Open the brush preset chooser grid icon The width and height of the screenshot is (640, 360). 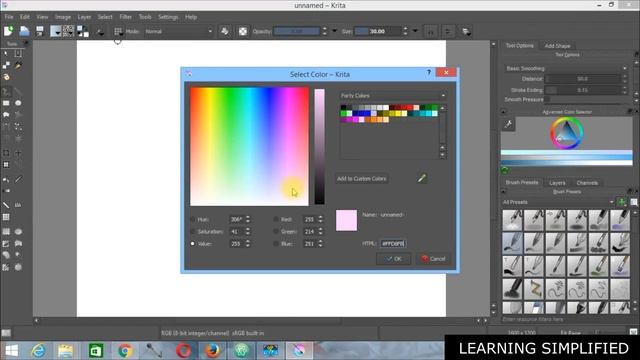click(118, 31)
